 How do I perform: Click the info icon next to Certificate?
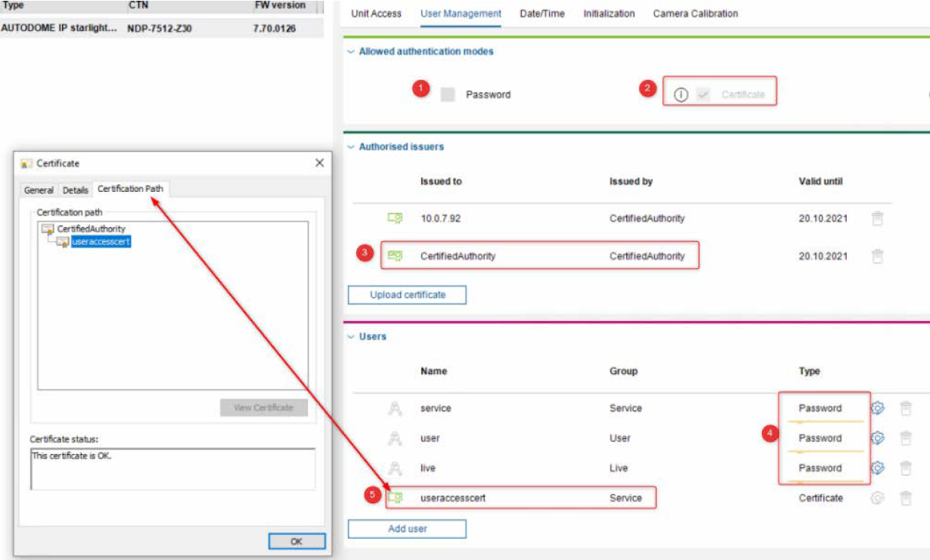pos(680,94)
